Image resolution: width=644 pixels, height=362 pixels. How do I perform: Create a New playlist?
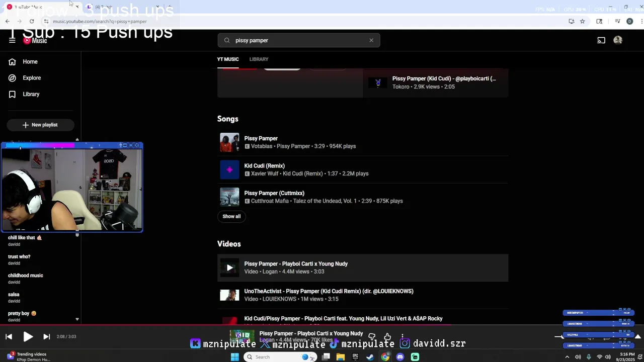(40, 125)
